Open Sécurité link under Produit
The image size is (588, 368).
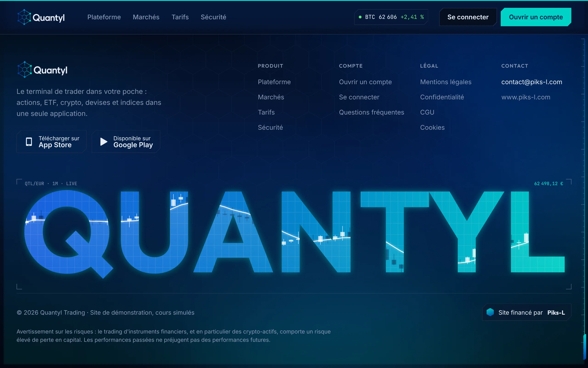270,127
